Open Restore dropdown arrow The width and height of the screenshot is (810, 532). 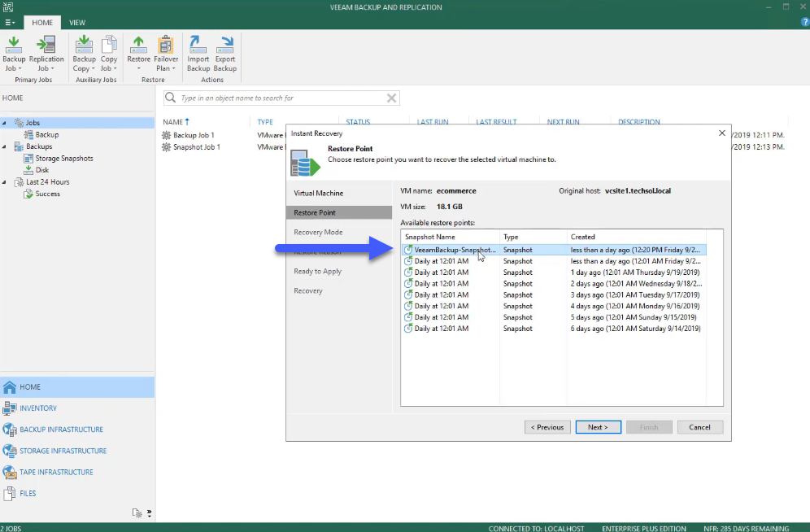tap(138, 68)
